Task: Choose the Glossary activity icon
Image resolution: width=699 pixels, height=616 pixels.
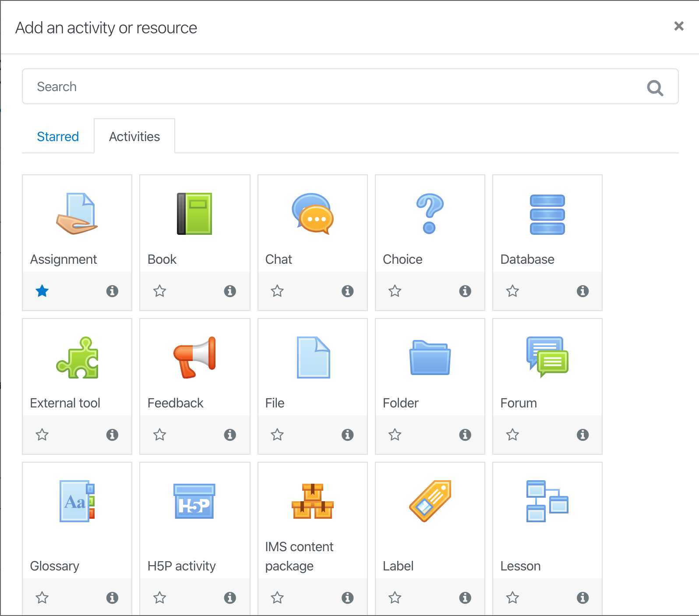Action: (77, 501)
